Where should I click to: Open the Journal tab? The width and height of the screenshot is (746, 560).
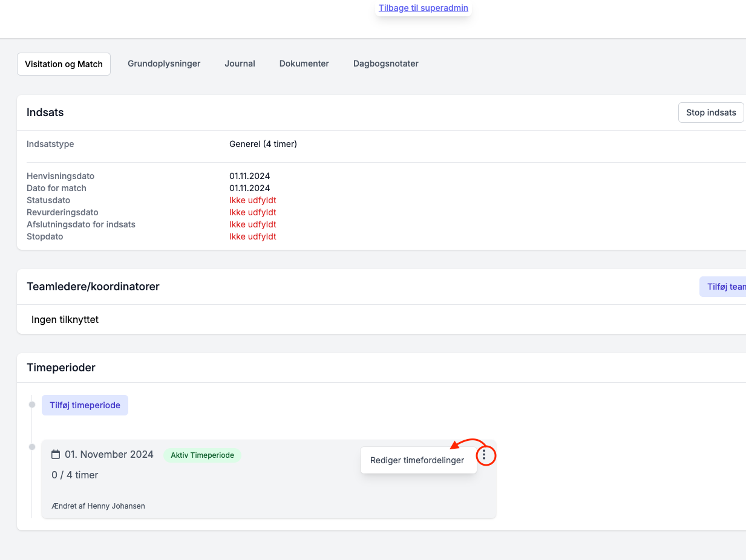click(x=240, y=63)
